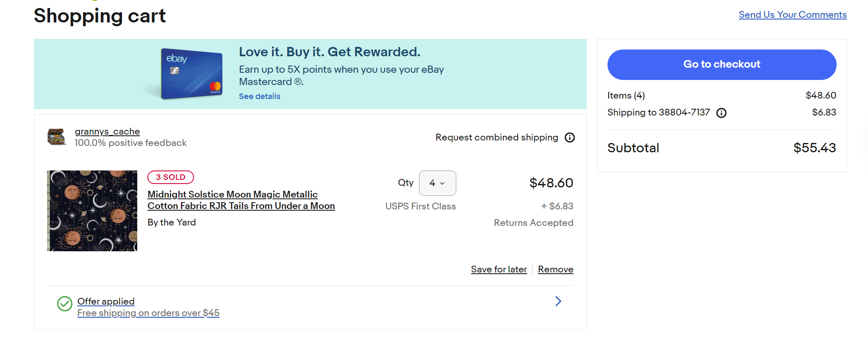Click See details for Mastercard rewards
The height and width of the screenshot is (338, 868).
pyautogui.click(x=259, y=96)
